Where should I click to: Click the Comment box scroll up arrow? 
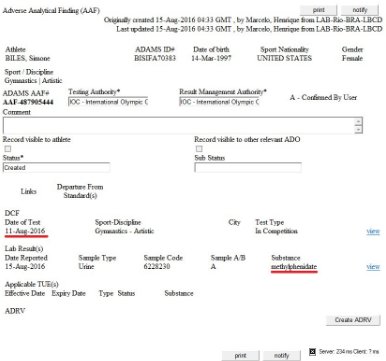point(359,122)
